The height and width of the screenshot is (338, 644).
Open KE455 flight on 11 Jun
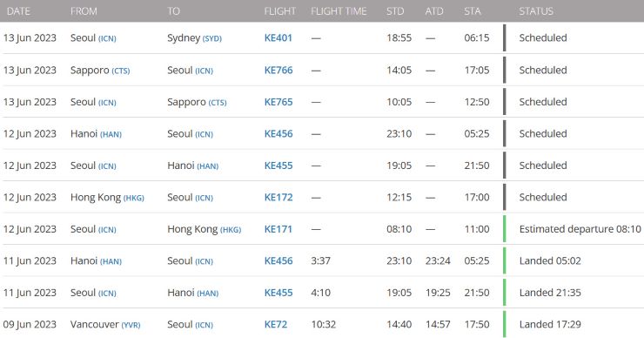tap(278, 293)
